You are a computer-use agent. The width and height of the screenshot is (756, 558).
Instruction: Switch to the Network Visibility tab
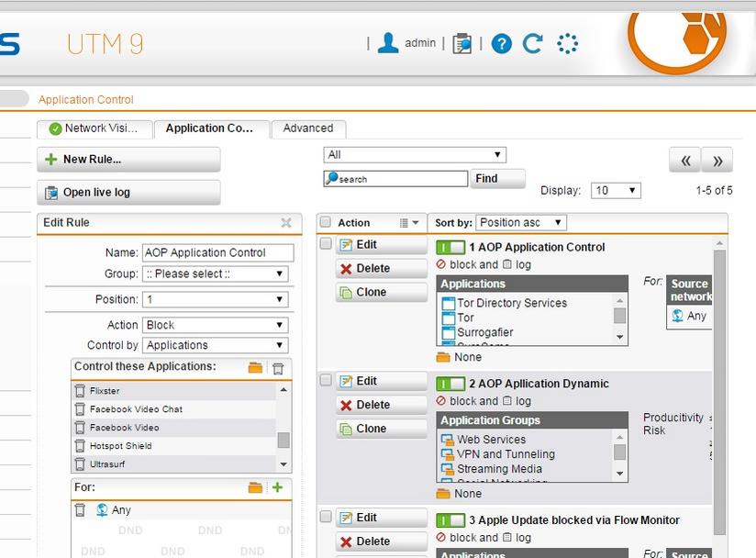94,128
